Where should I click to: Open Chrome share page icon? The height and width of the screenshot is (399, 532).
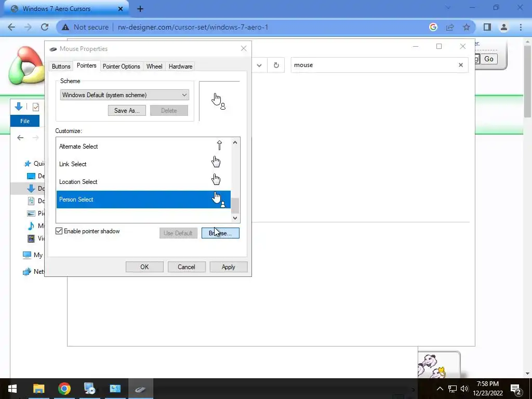[x=450, y=27]
